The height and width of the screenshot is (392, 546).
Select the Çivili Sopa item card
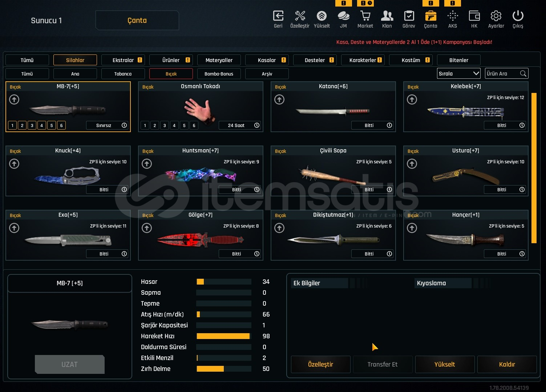[333, 171]
